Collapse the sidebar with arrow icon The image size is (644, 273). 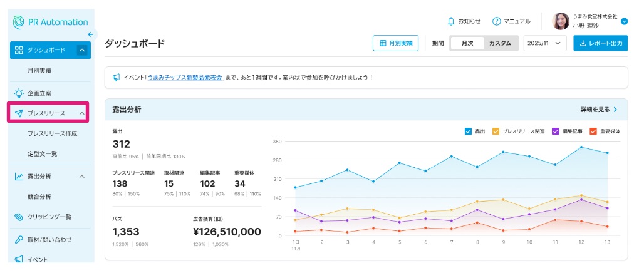point(90,34)
